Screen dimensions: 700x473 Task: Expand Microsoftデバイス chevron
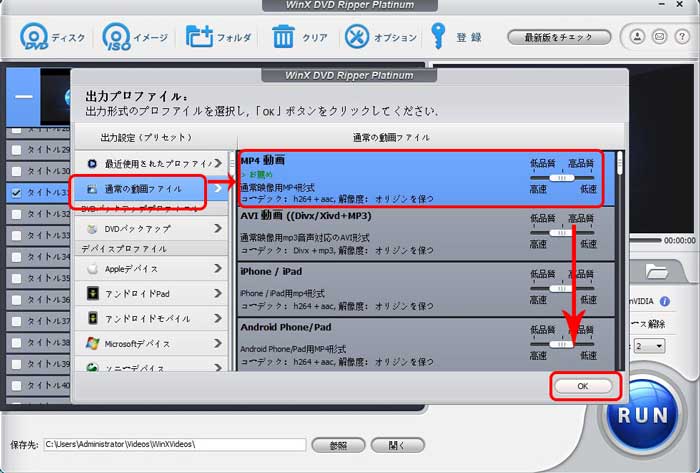pyautogui.click(x=218, y=343)
